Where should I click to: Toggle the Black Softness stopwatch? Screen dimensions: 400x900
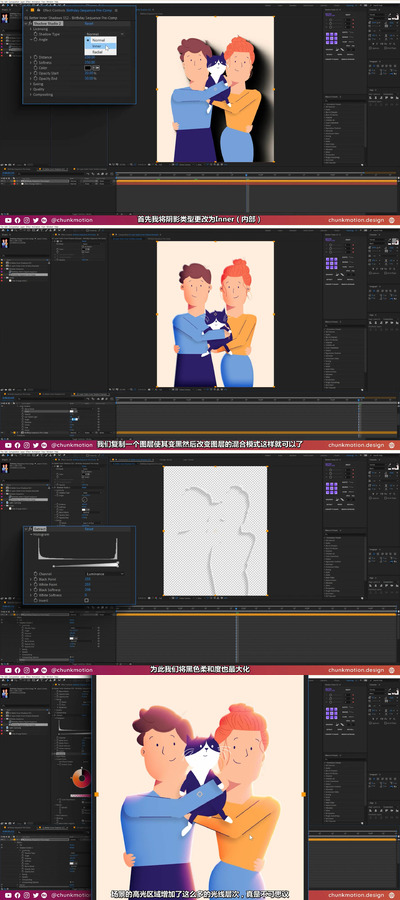click(36, 590)
